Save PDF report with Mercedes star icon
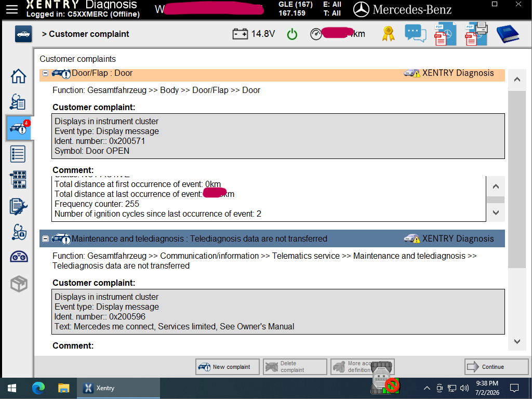532x399 pixels. (445, 34)
